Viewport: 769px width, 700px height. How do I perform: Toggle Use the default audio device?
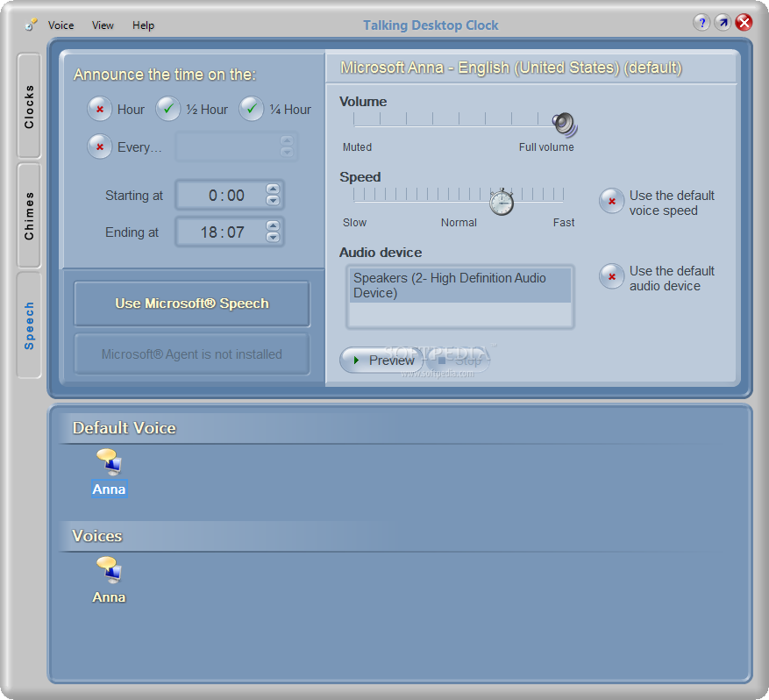pos(611,276)
